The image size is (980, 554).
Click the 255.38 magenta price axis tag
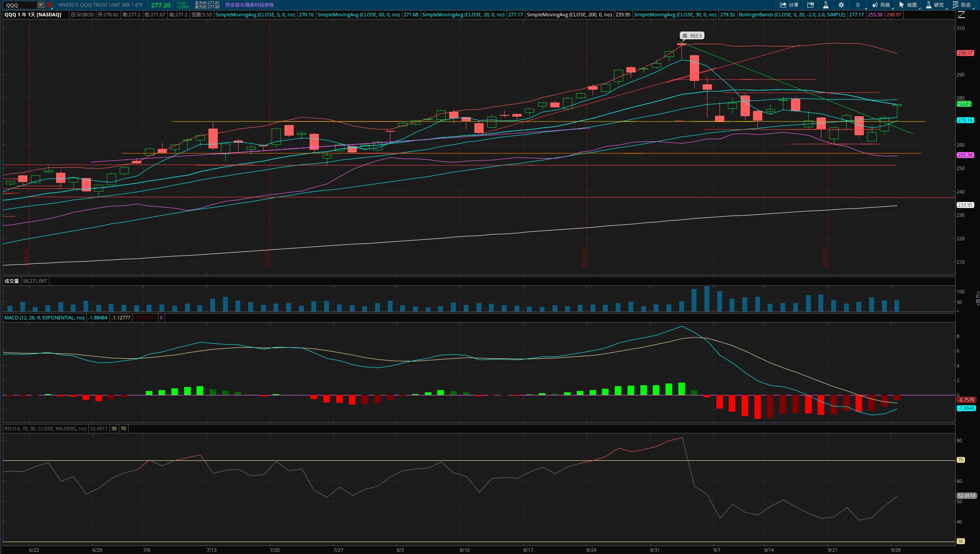965,155
